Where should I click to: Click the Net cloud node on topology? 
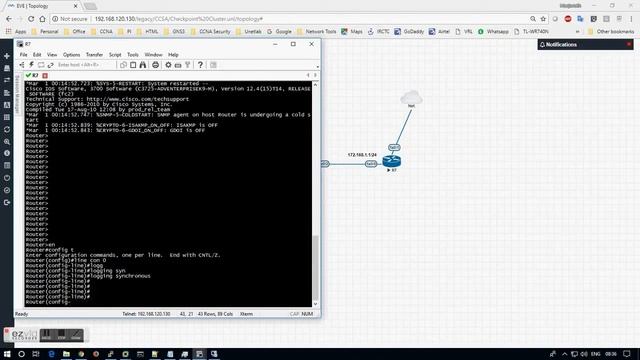411,97
